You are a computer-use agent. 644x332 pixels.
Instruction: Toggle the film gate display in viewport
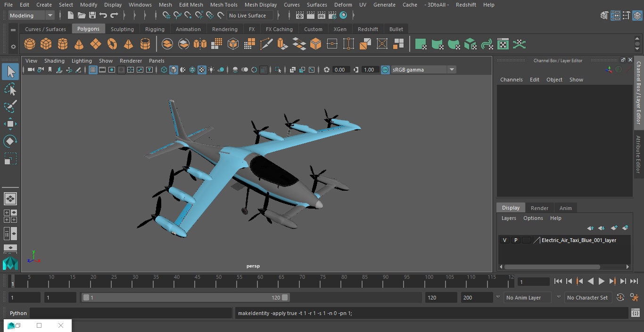[102, 70]
